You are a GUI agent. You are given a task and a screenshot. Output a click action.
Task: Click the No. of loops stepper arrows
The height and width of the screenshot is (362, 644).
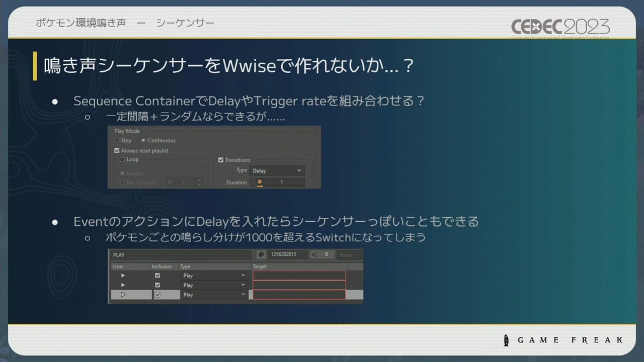[200, 183]
